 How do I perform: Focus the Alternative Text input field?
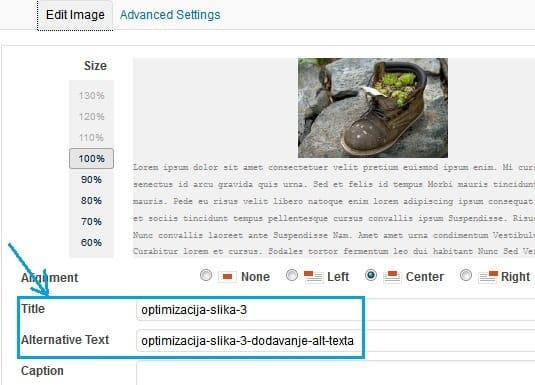pyautogui.click(x=335, y=341)
